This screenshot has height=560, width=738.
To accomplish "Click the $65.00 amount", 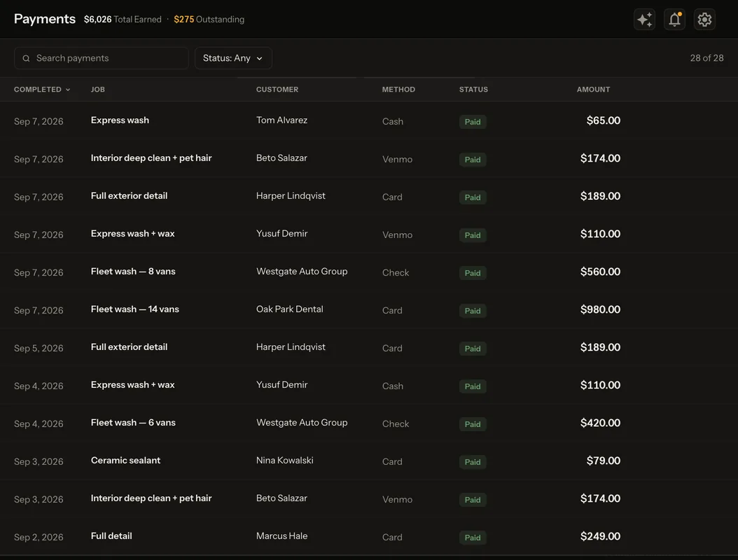I will (604, 120).
